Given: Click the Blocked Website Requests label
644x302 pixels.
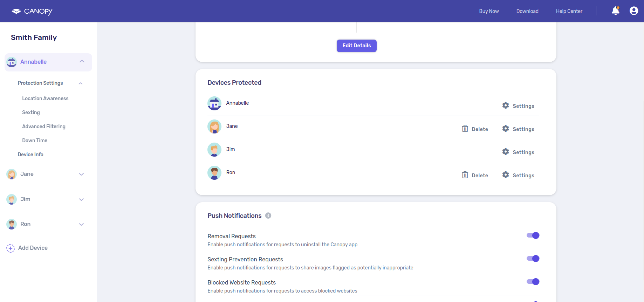Looking at the screenshot, I should [x=241, y=282].
